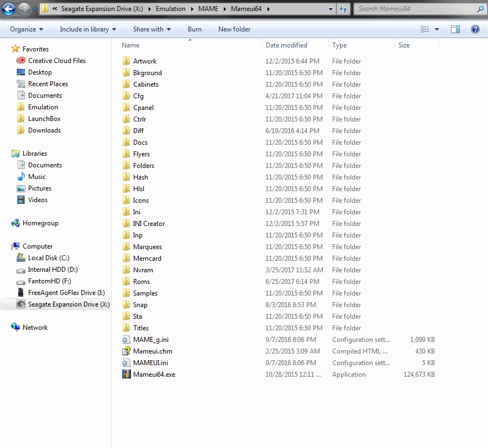Select the Snap folder
Viewport: 488px width, 448px height.
pyautogui.click(x=140, y=305)
